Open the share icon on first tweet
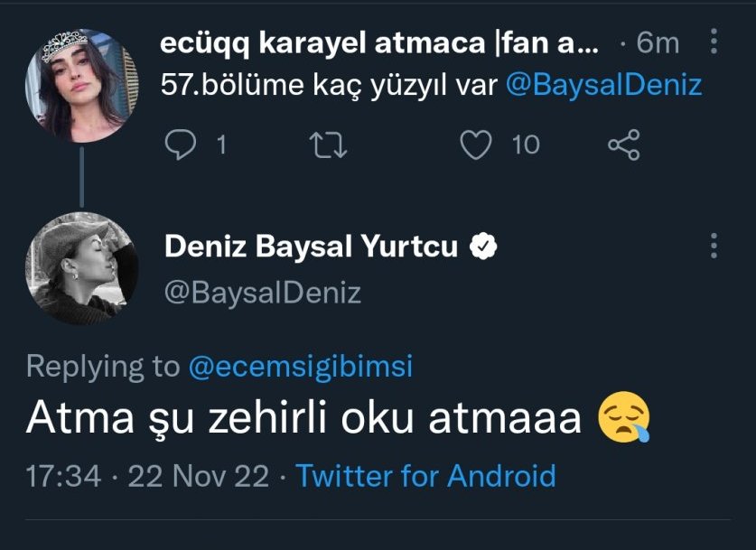Screen dimensions: 756x550 tap(623, 144)
